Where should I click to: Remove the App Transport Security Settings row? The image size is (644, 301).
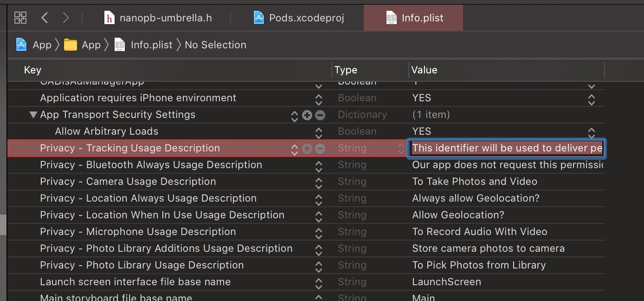click(x=320, y=115)
